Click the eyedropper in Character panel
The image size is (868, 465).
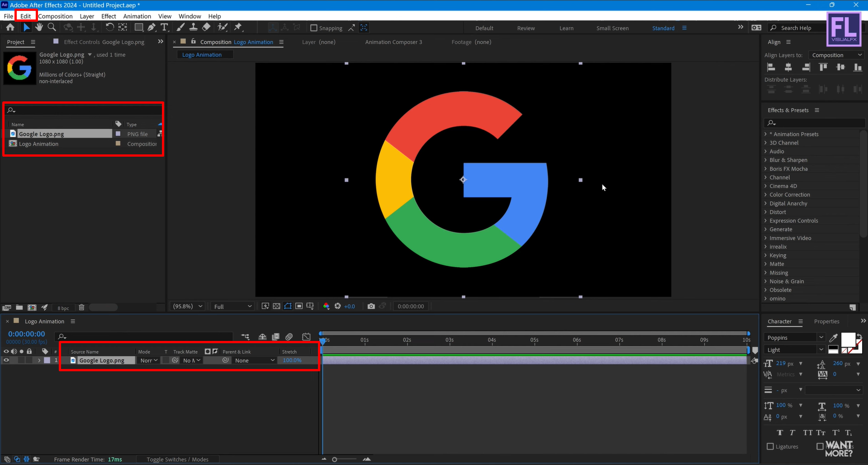[x=833, y=337]
